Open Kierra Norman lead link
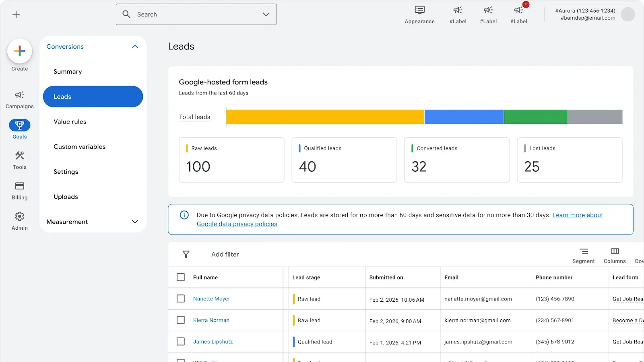644x362 pixels. pyautogui.click(x=211, y=320)
